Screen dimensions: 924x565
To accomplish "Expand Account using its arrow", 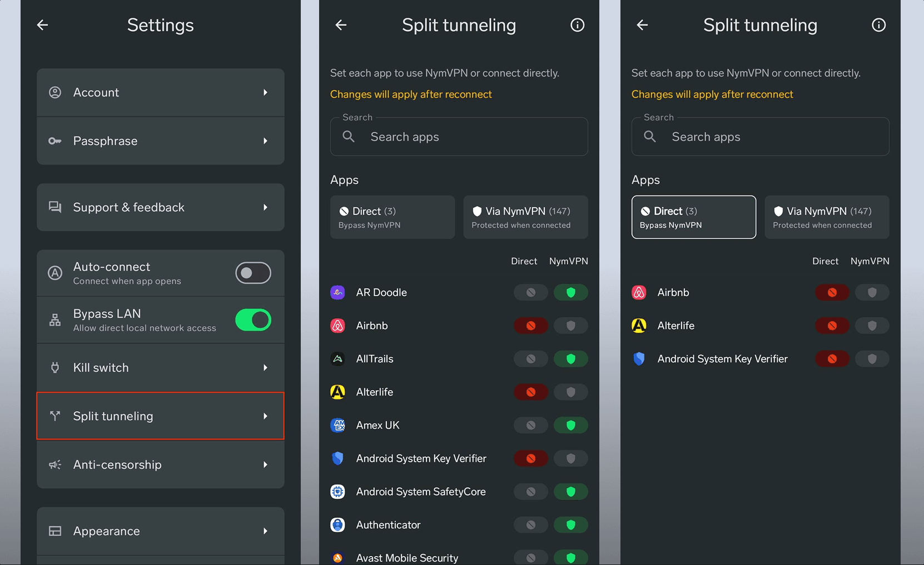I will click(x=265, y=92).
